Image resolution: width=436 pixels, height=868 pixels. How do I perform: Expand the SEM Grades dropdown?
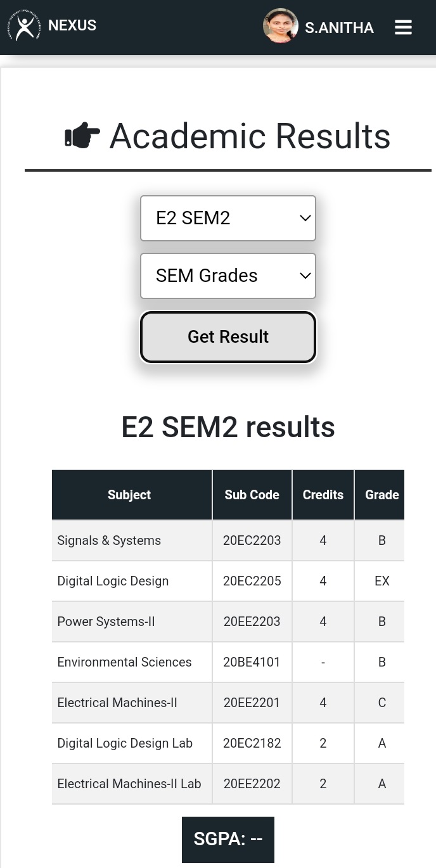[x=228, y=276]
